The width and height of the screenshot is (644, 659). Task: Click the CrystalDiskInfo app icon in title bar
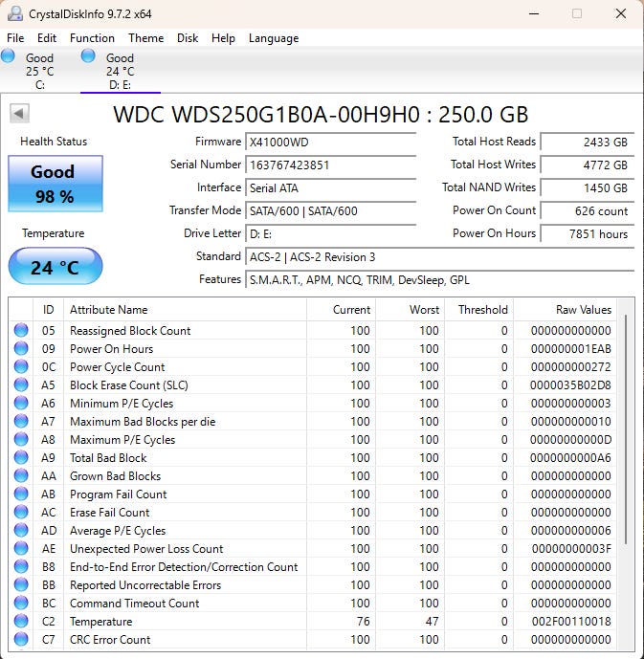(x=14, y=13)
